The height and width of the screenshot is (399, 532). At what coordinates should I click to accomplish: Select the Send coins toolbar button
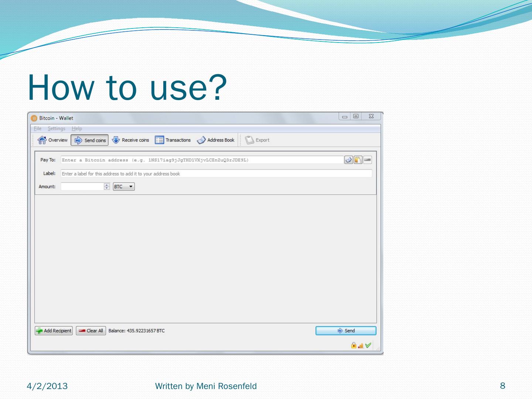[x=90, y=140]
